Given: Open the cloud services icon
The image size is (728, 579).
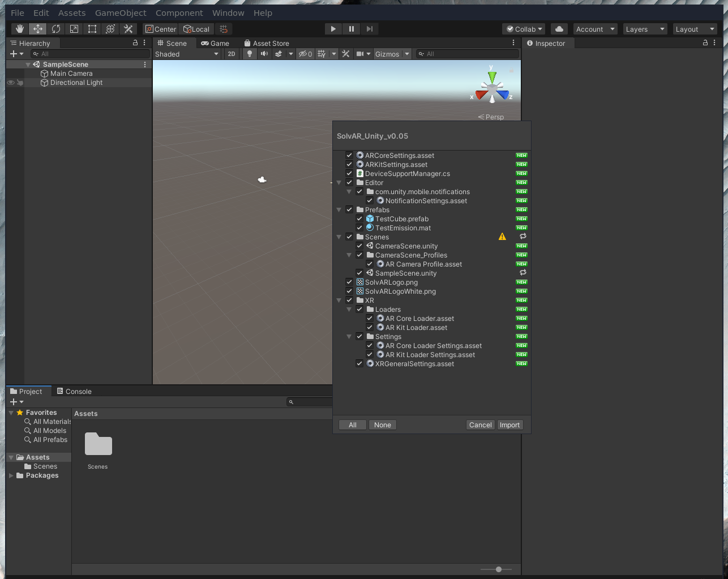Looking at the screenshot, I should [x=559, y=29].
